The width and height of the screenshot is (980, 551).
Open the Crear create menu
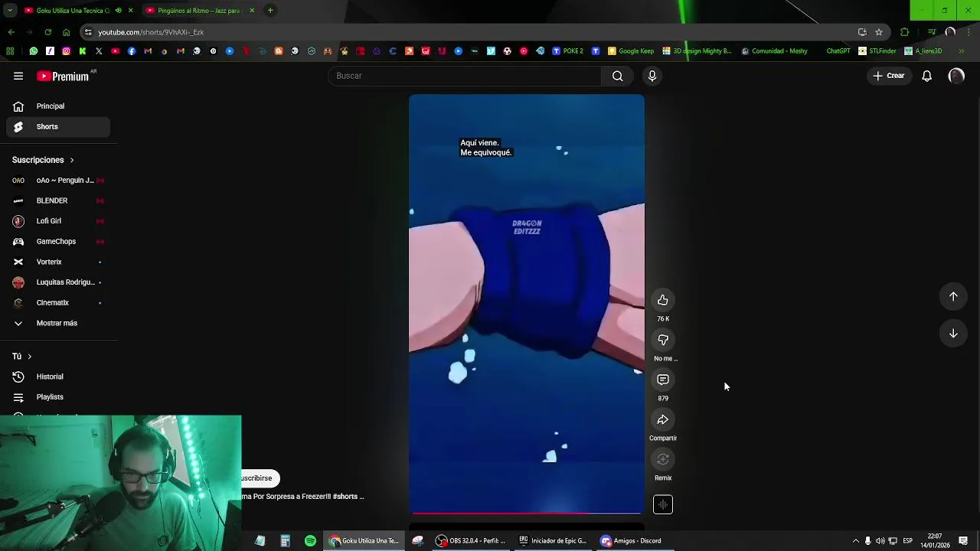coord(889,76)
